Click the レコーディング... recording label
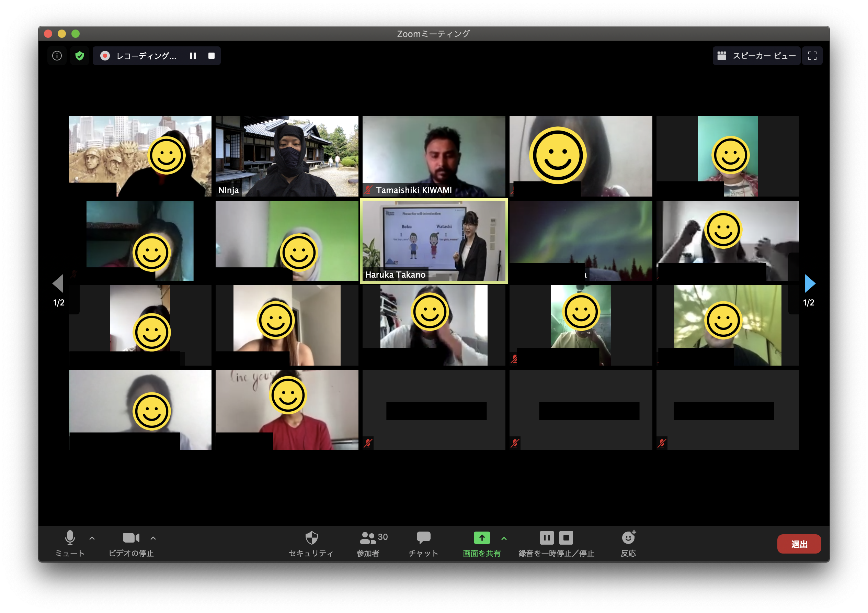The width and height of the screenshot is (868, 613). [146, 56]
